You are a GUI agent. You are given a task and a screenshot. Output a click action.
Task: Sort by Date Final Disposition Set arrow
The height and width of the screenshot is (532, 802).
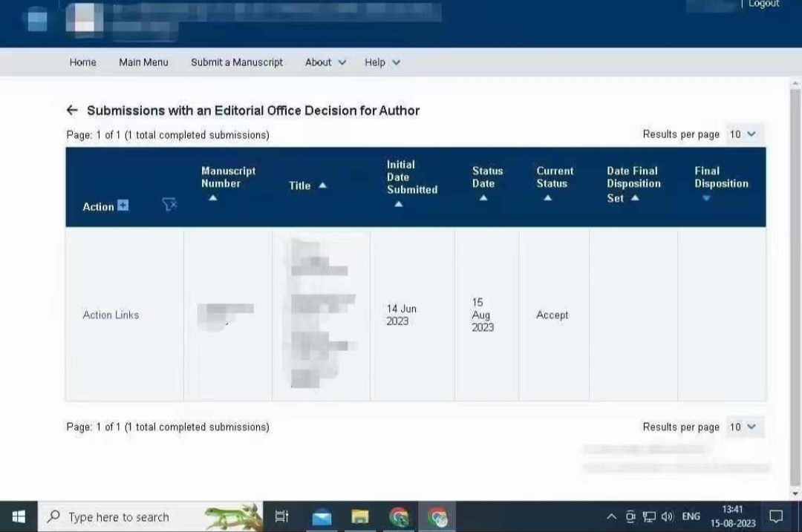point(635,198)
